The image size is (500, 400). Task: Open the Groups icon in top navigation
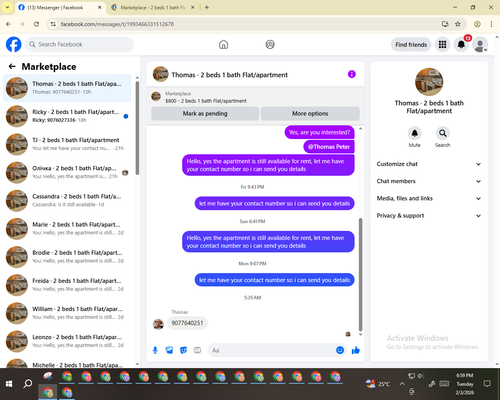(270, 44)
